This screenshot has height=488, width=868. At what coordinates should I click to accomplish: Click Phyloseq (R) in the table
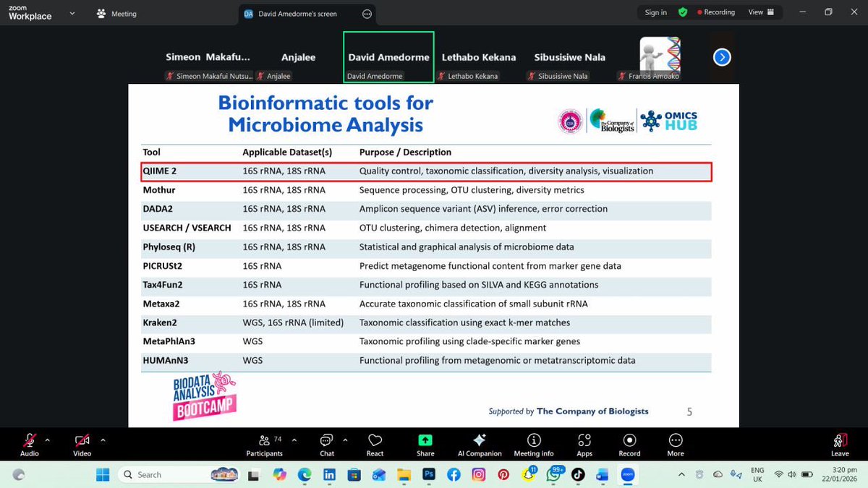[169, 247]
